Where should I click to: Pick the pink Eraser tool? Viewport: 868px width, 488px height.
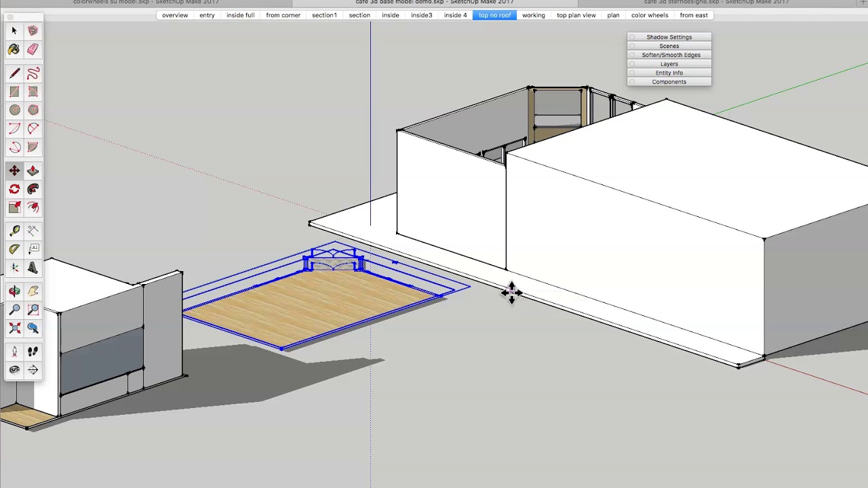(33, 49)
